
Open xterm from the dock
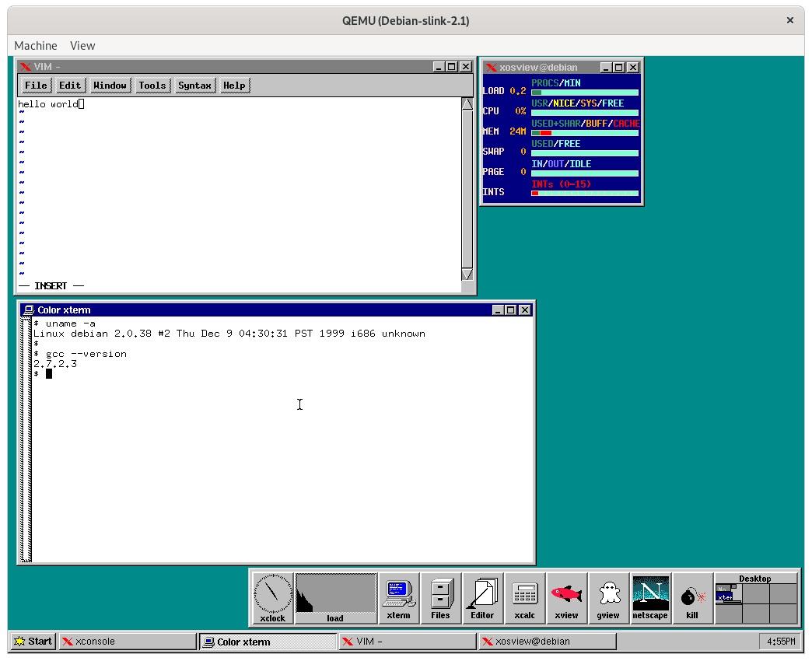[398, 597]
